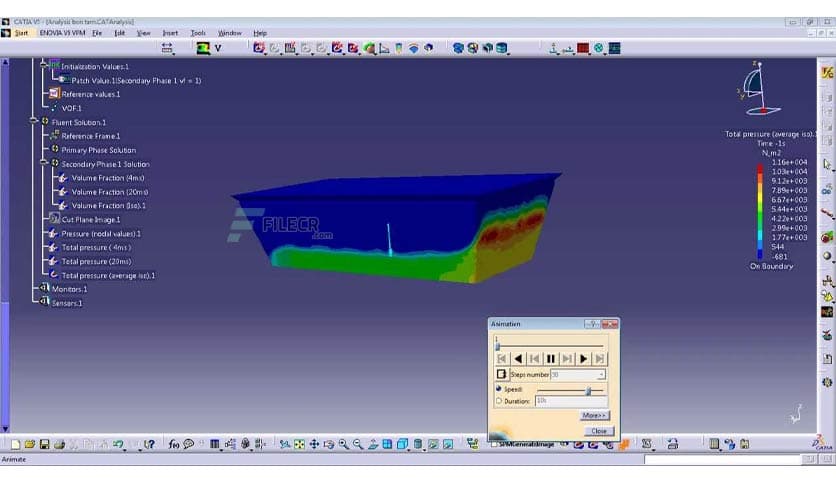
Task: Select Pressure (nodal values).1 tree item
Action: pos(101,233)
